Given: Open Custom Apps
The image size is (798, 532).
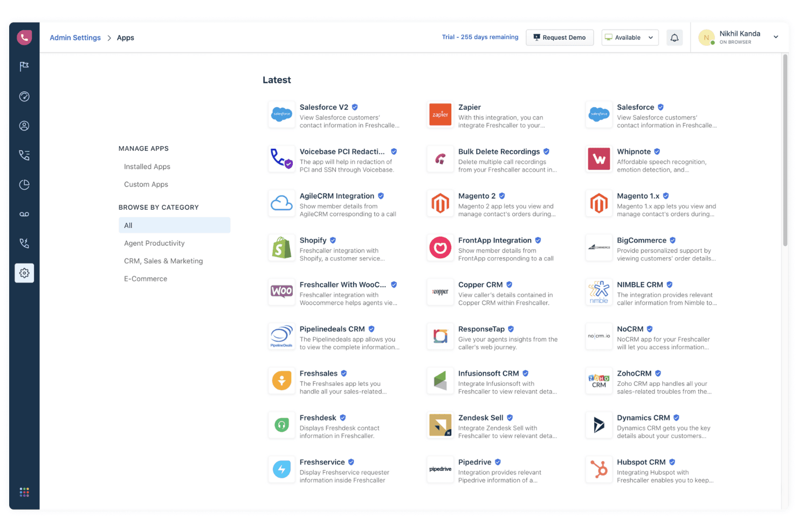Looking at the screenshot, I should coord(146,184).
